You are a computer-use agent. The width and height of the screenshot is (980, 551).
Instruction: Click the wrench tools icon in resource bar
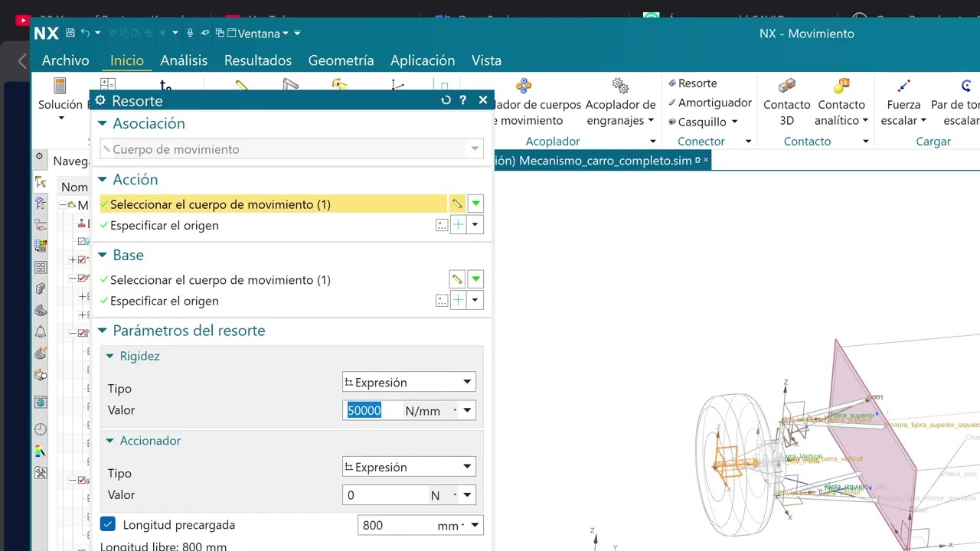coord(41,473)
